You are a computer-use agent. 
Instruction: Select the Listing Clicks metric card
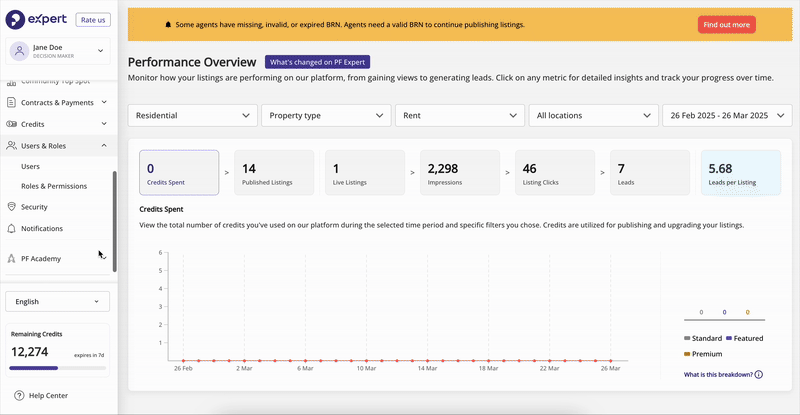tap(555, 173)
